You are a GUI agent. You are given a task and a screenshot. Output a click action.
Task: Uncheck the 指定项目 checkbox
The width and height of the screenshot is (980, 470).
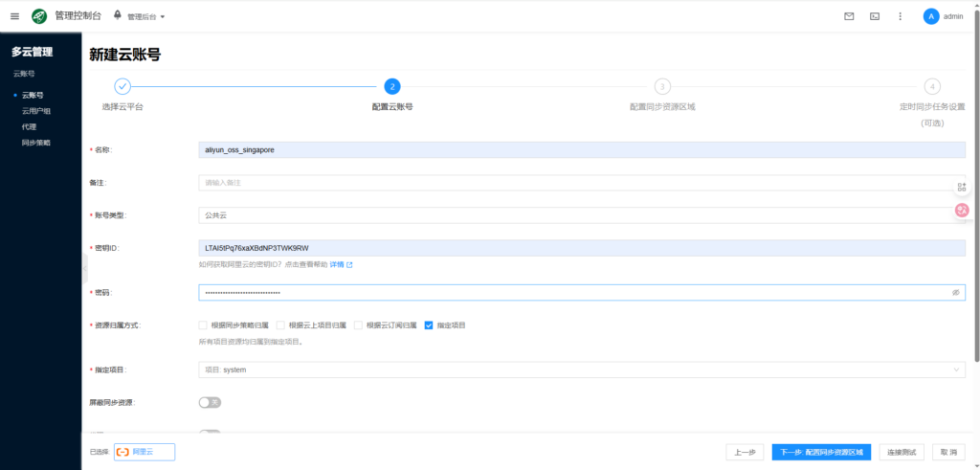pyautogui.click(x=429, y=325)
